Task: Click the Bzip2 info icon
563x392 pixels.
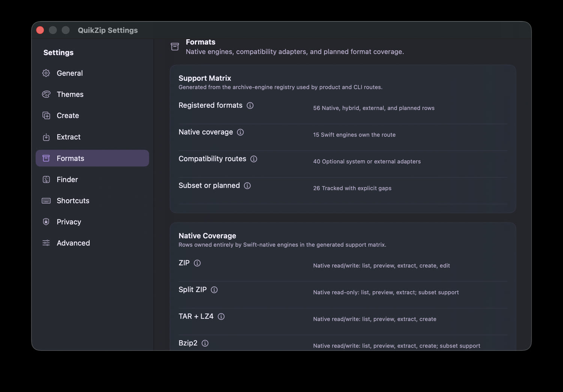Action: pyautogui.click(x=205, y=343)
